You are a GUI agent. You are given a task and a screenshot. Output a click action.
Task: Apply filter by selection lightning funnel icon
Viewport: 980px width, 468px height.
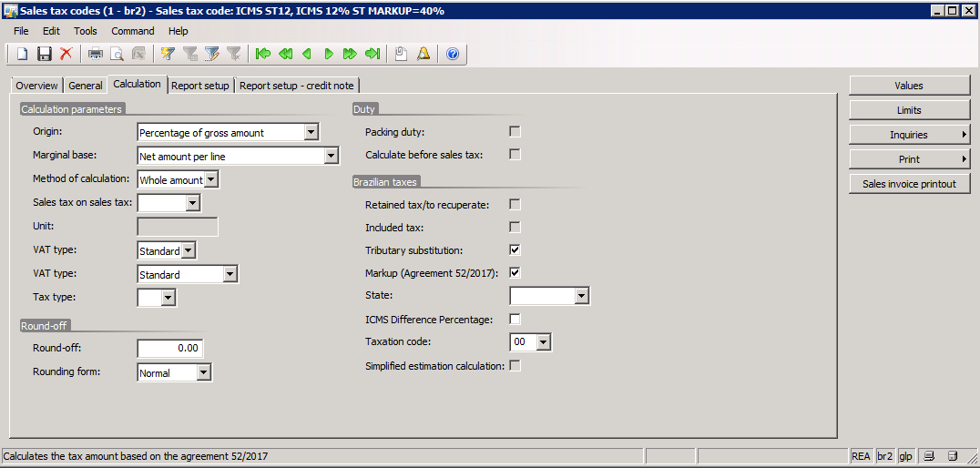(x=167, y=55)
